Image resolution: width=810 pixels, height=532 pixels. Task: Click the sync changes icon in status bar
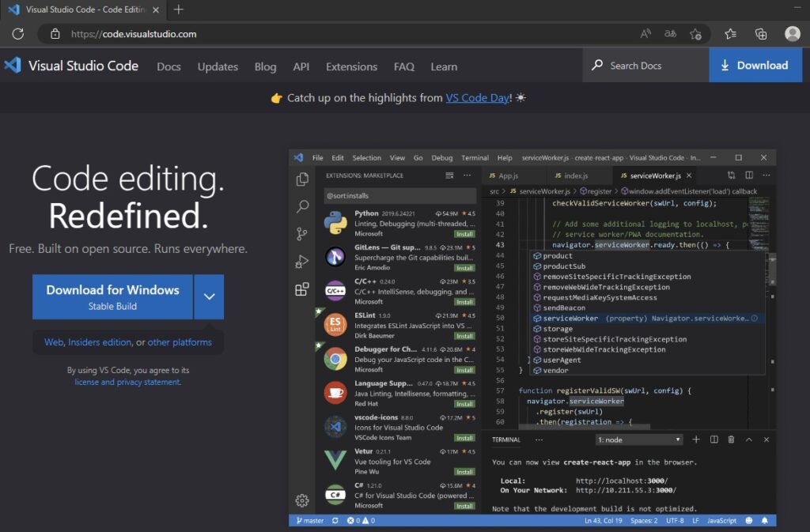(x=335, y=520)
